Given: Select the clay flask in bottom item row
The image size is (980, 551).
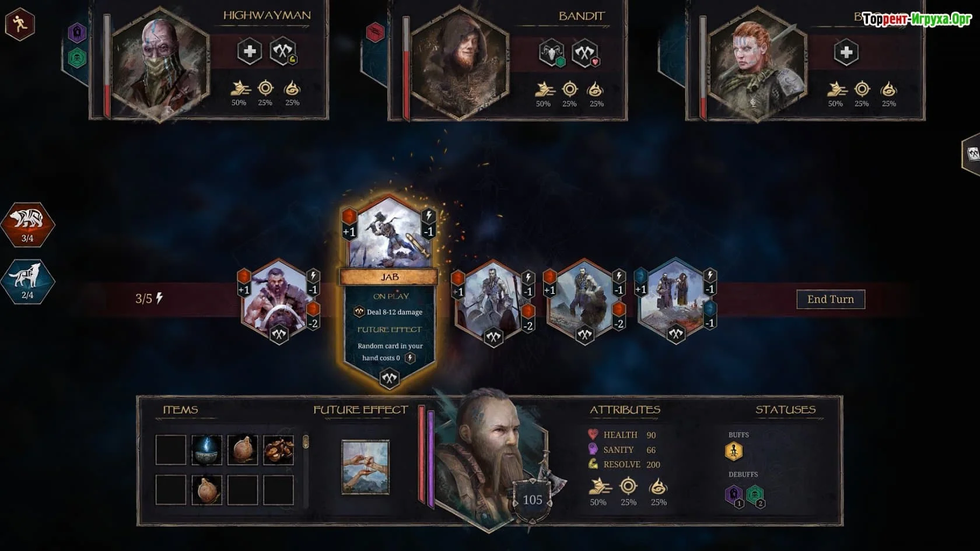Looking at the screenshot, I should click(206, 489).
